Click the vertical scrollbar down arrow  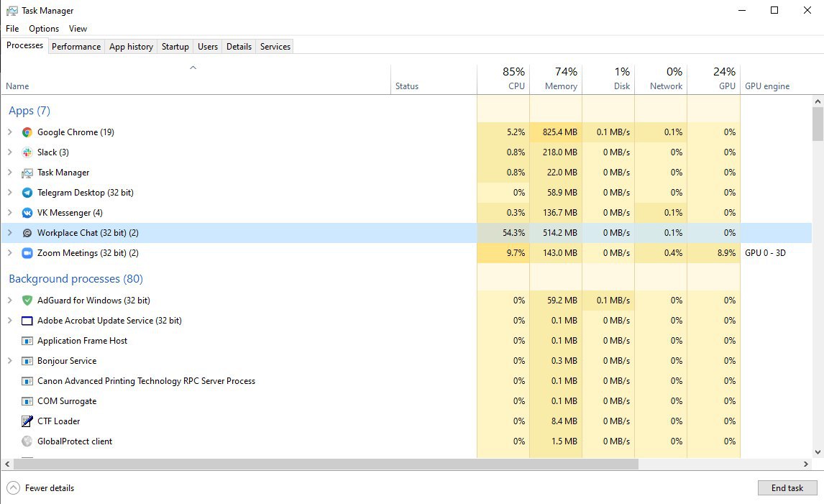tap(818, 452)
